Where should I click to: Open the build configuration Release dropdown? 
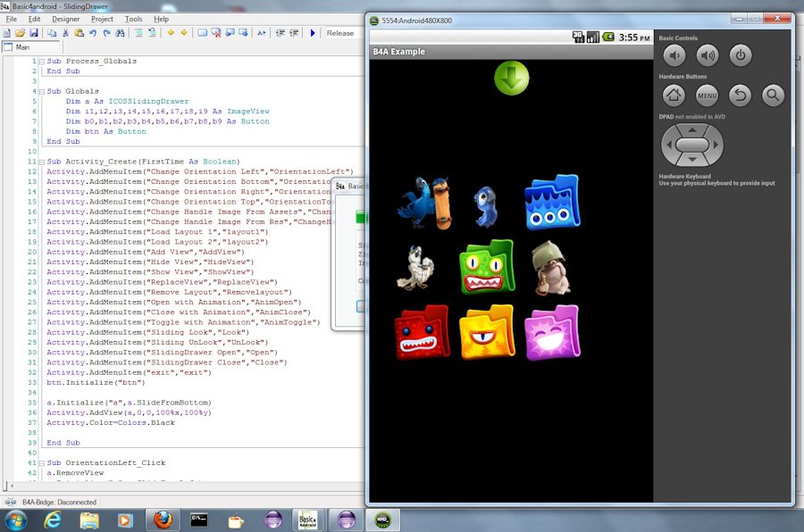[x=344, y=33]
